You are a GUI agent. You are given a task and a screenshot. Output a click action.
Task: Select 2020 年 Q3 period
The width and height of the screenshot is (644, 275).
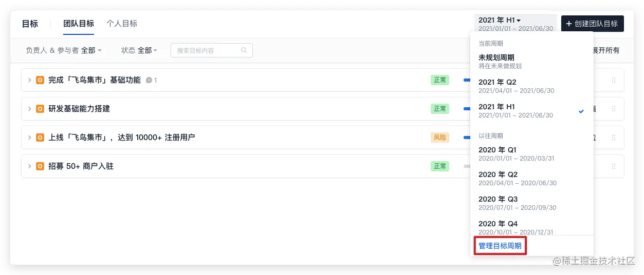pos(532,203)
